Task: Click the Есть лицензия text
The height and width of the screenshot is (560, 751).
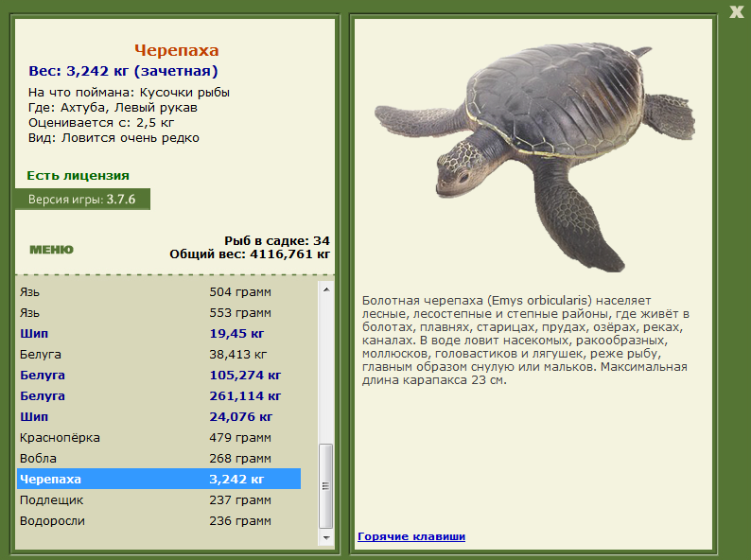Action: coord(79,176)
